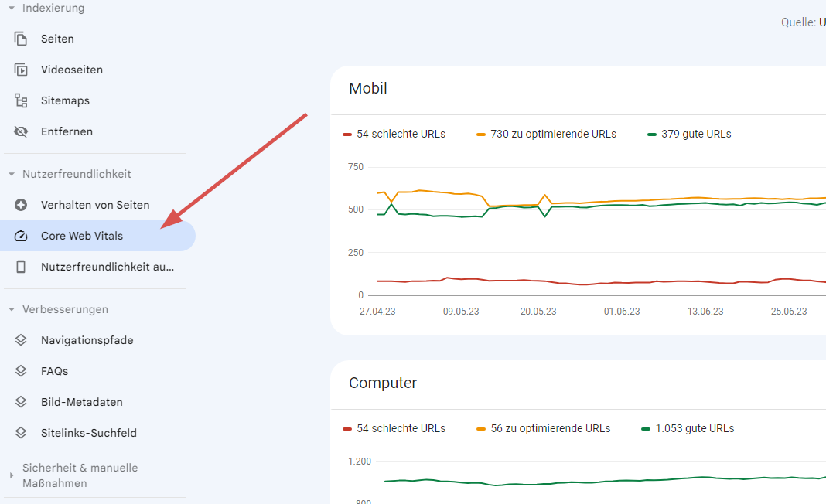Collapse the Nutzerfreundlichkeit section arrow
826x504 pixels.
coord(12,174)
